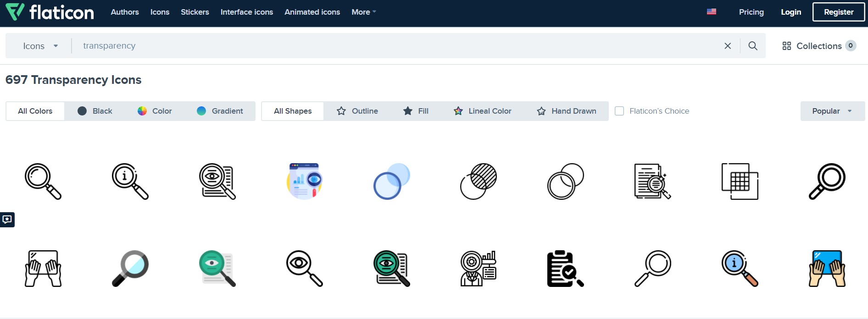868x319 pixels.
Task: Expand the Popular sort dropdown
Action: coord(833,111)
